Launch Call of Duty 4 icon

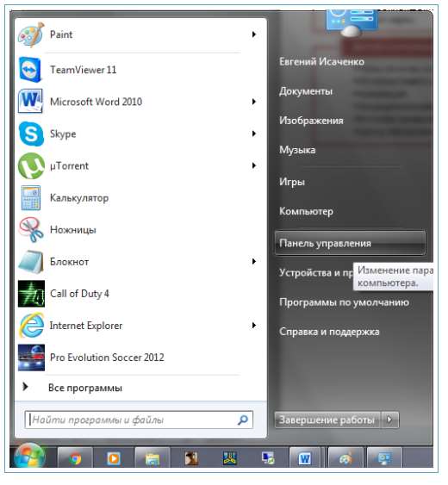click(x=31, y=294)
